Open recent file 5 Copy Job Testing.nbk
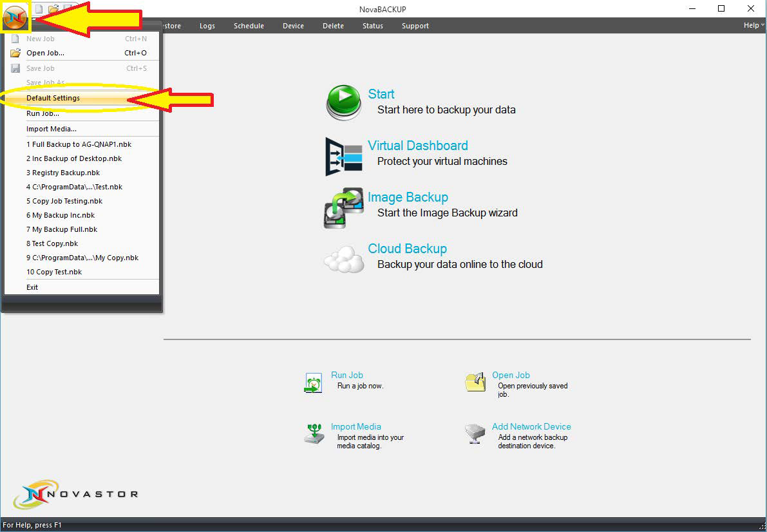767x532 pixels. point(82,201)
